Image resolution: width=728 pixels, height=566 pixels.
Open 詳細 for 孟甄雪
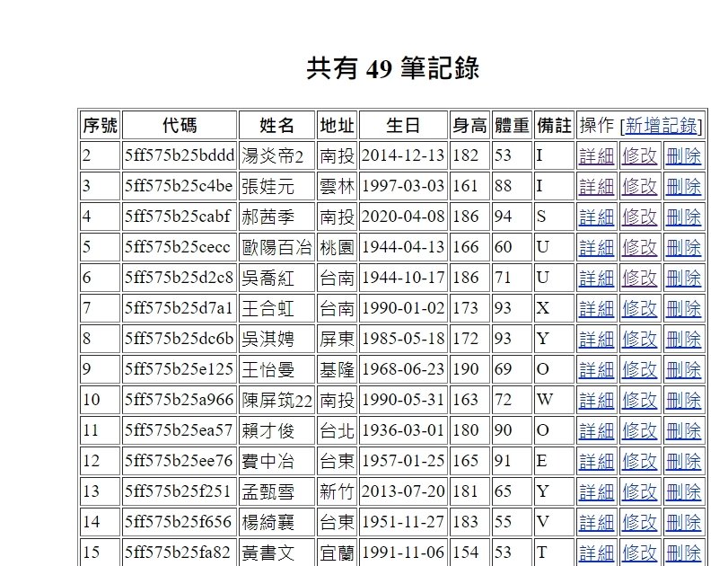pos(597,492)
